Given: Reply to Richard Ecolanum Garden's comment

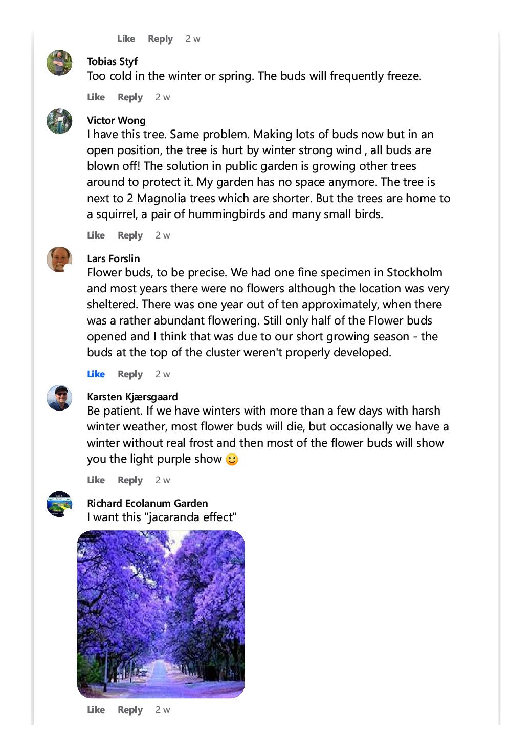Looking at the screenshot, I should [130, 710].
